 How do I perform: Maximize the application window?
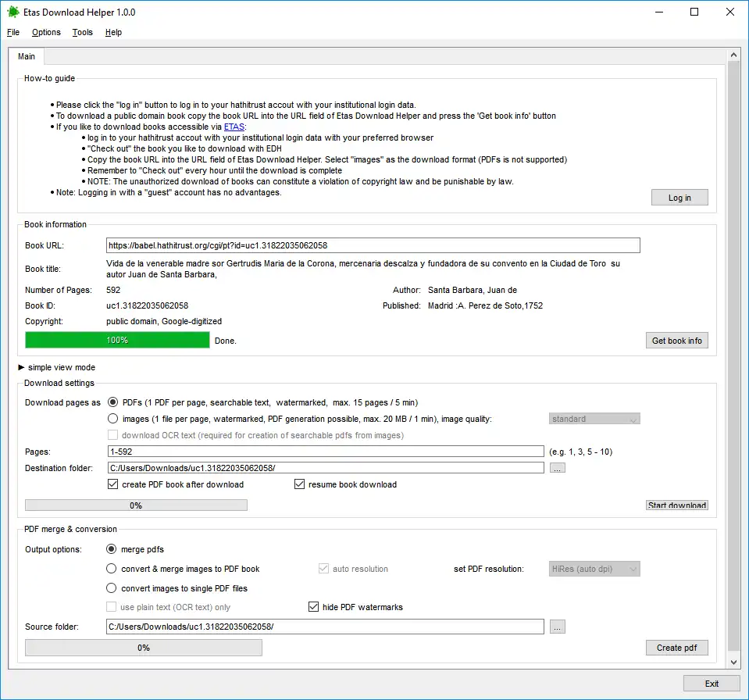694,12
